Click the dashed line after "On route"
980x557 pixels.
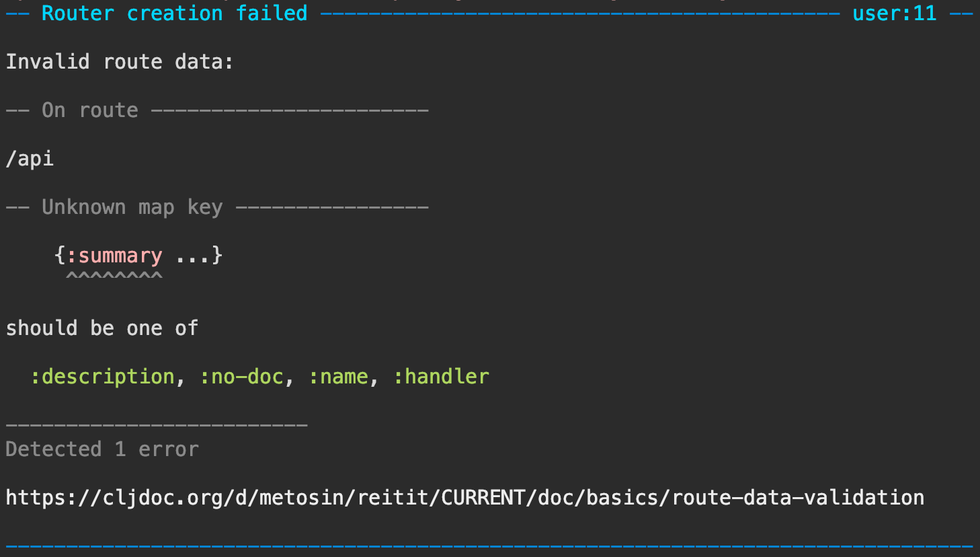pos(290,110)
